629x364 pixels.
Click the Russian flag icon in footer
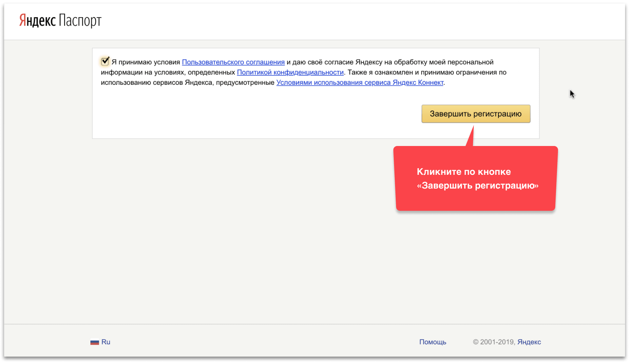coord(94,342)
